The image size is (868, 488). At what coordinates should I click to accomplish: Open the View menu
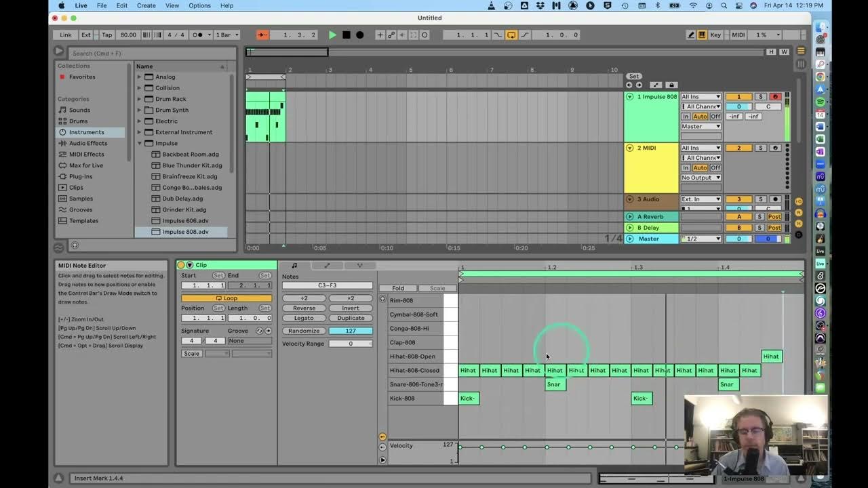[172, 5]
